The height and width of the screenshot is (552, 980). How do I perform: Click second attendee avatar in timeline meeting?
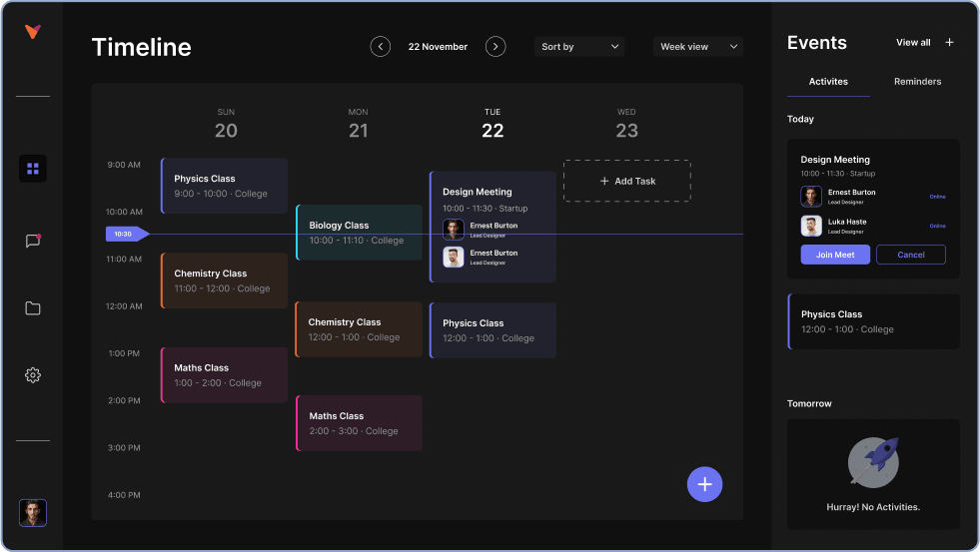454,257
